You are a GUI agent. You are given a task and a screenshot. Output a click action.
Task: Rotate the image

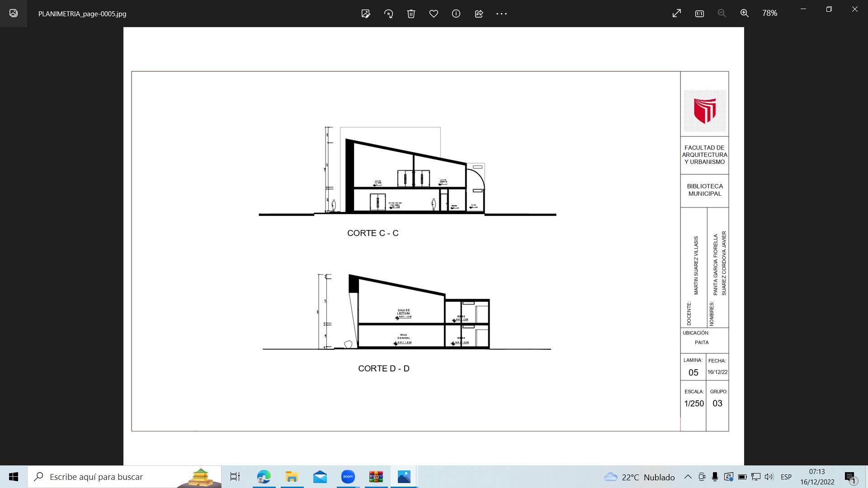[388, 14]
